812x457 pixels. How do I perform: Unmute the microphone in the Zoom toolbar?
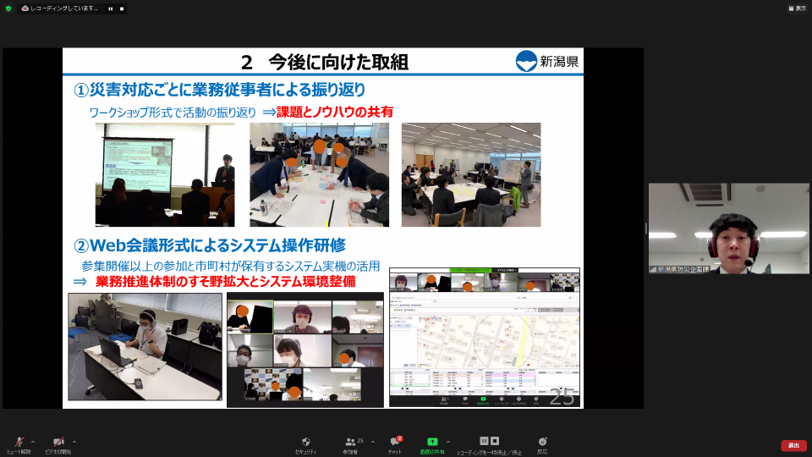pos(18,443)
